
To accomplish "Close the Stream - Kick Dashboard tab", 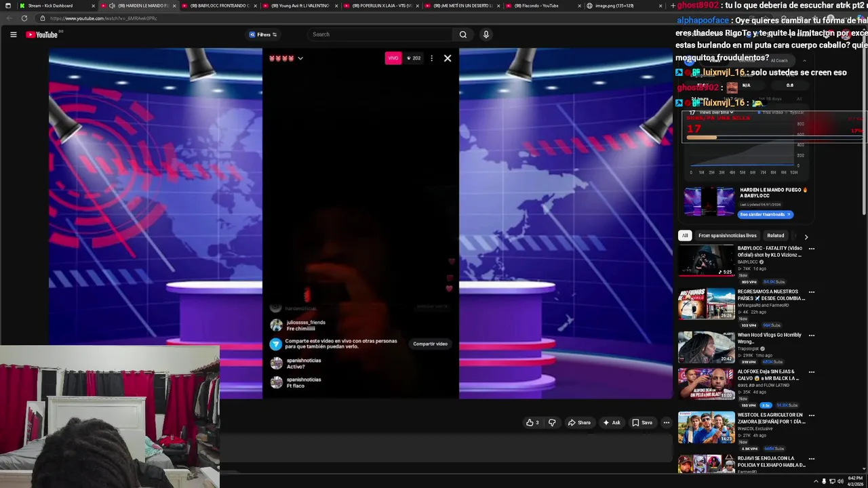I will [x=93, y=5].
